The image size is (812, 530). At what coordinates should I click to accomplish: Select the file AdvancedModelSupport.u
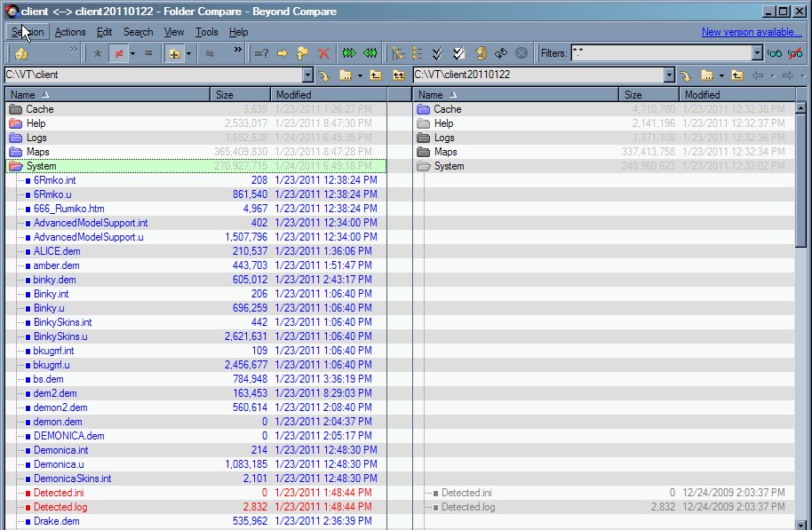point(89,237)
